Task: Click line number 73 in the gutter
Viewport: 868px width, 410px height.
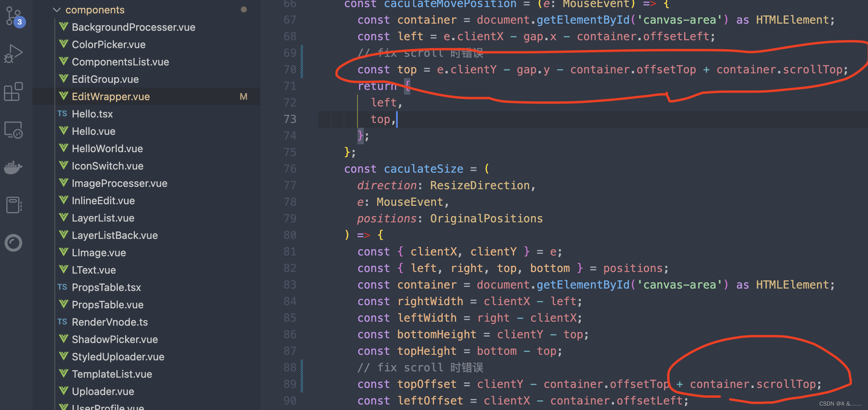Action: coord(290,119)
